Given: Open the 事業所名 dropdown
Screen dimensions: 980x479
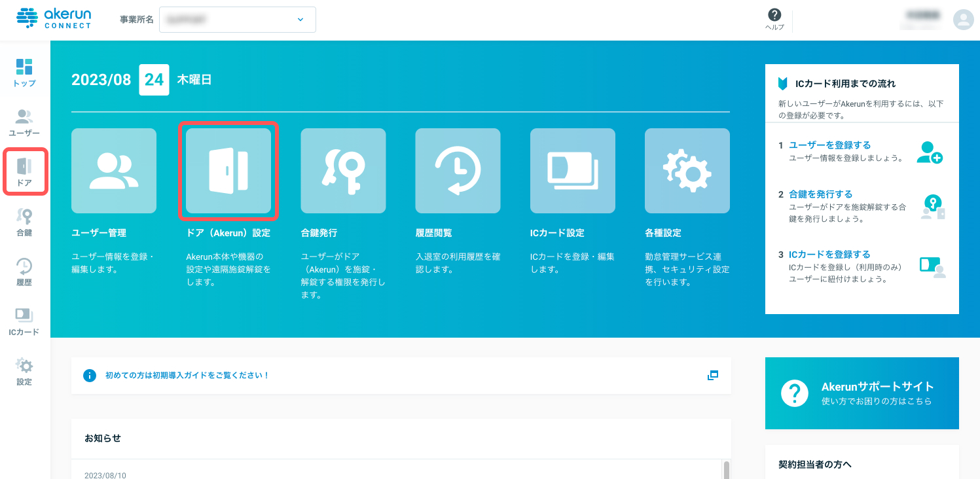Looking at the screenshot, I should tap(237, 20).
